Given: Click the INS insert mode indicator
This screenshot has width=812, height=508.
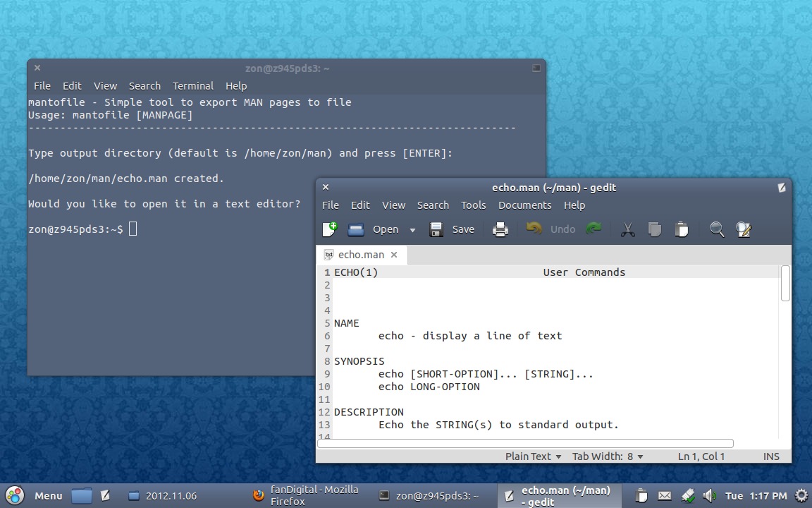Looking at the screenshot, I should [770, 456].
